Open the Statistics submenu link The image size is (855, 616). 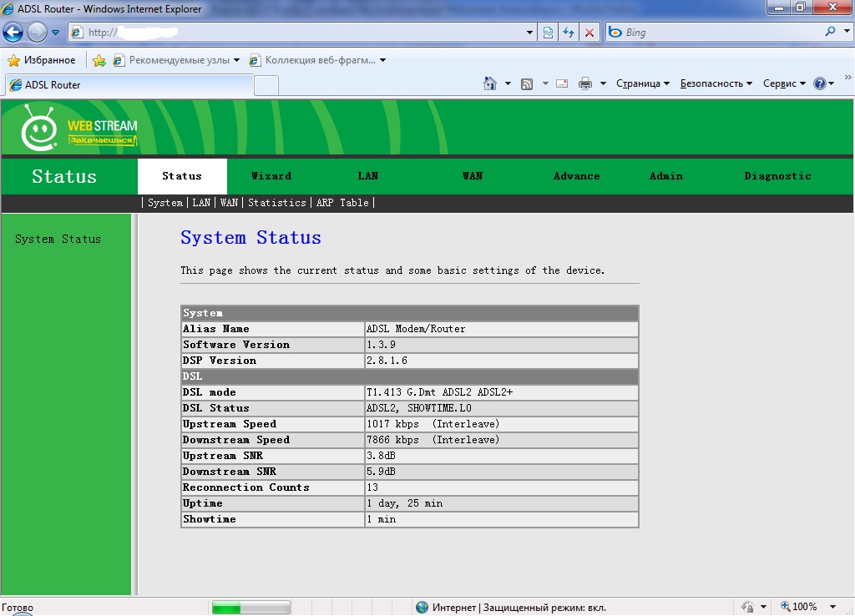pos(276,203)
